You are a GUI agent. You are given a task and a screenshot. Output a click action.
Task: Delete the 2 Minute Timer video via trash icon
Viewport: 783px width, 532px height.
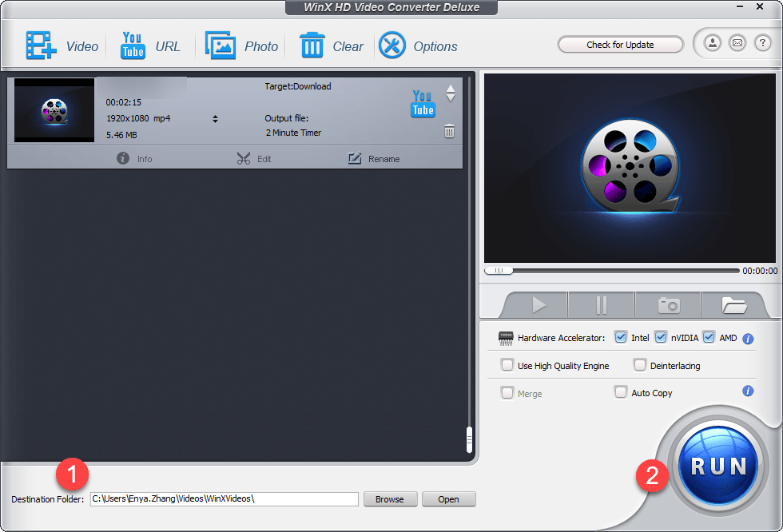click(449, 131)
